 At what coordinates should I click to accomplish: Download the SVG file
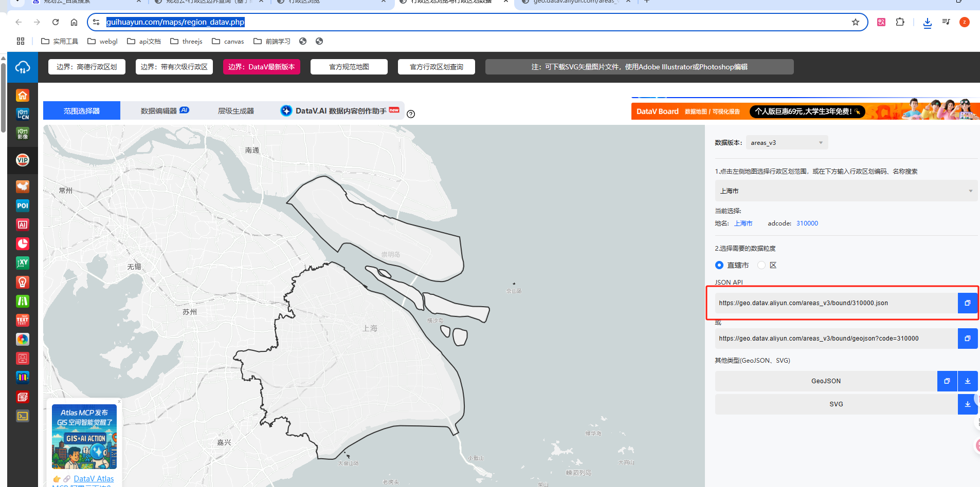[967, 404]
